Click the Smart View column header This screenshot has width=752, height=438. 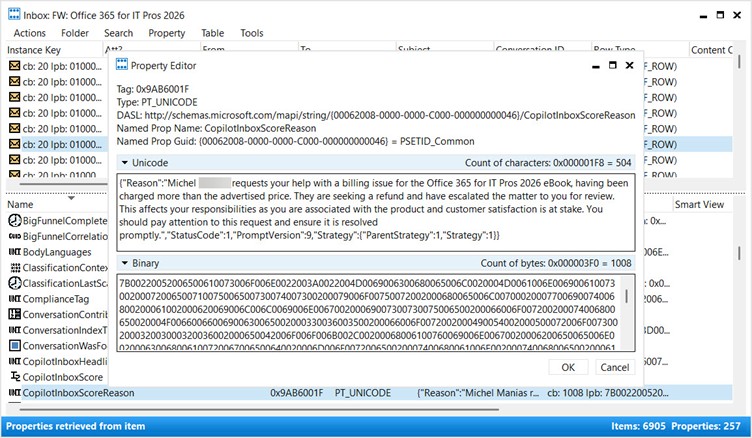click(x=699, y=204)
